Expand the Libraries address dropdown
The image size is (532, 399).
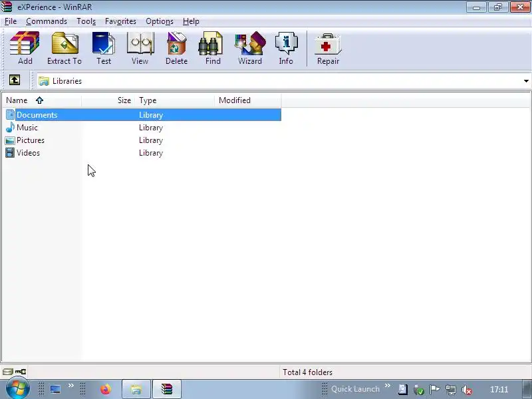[x=526, y=81]
